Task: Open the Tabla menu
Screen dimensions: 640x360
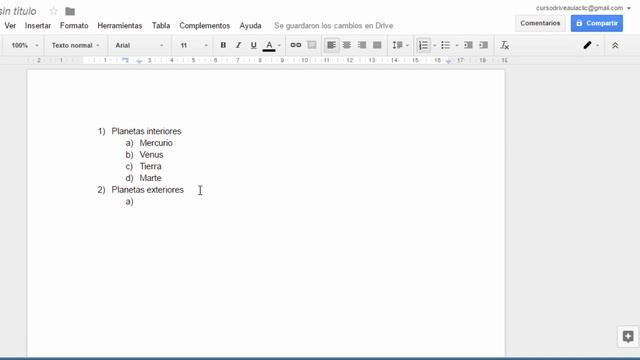Action: pos(161,26)
